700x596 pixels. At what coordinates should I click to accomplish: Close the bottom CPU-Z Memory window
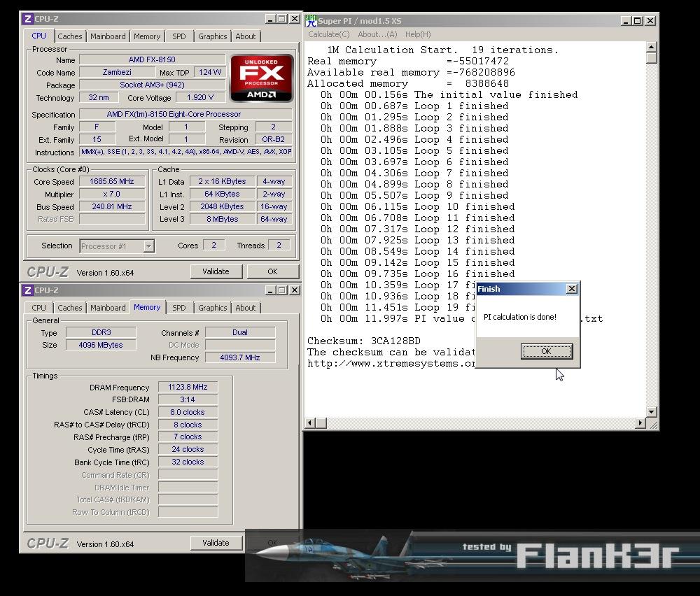click(x=295, y=290)
